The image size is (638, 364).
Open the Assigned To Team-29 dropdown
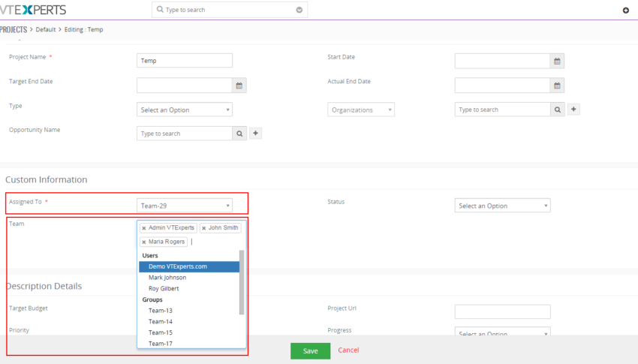185,206
